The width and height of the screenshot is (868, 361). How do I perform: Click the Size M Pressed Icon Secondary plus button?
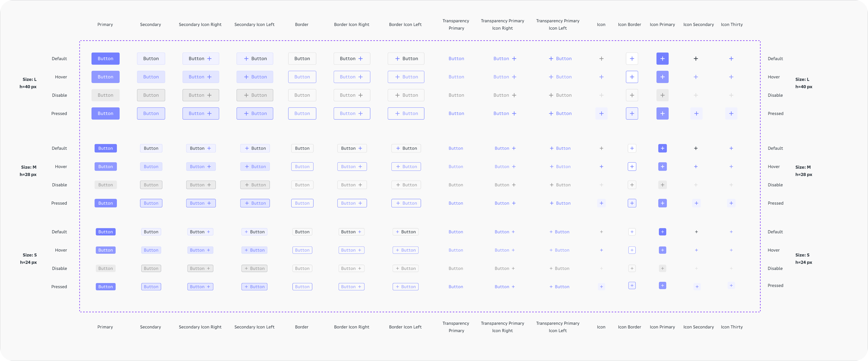(x=696, y=203)
